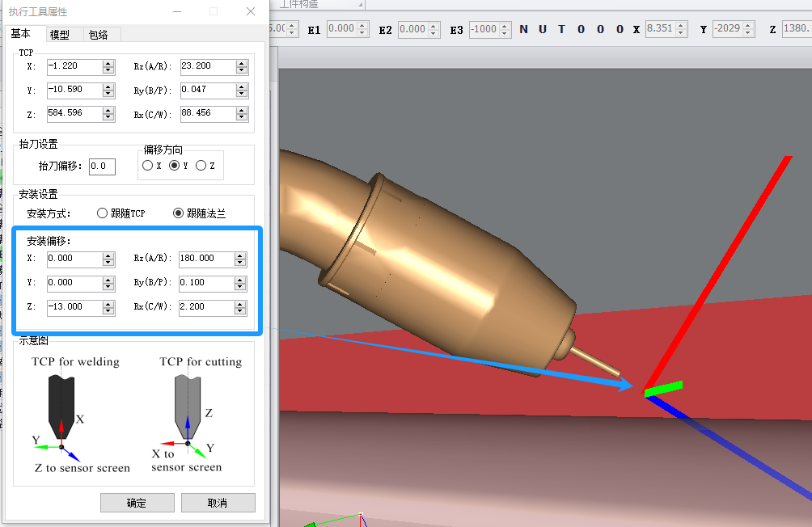Increase the TCP Rz(A/R) value using up arrow
The width and height of the screenshot is (812, 527).
coord(242,63)
